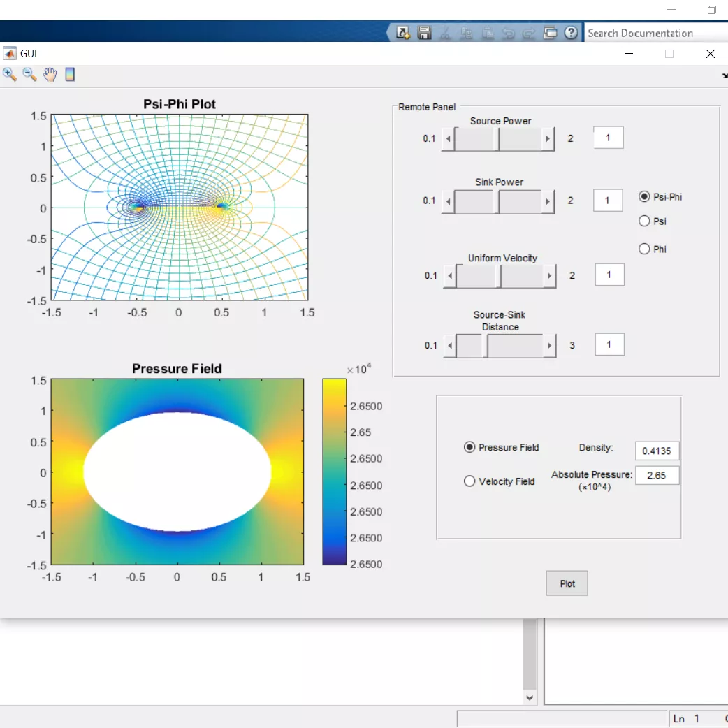Click the Paste clipboard icon in MATLAB toolbar

pyautogui.click(x=488, y=33)
